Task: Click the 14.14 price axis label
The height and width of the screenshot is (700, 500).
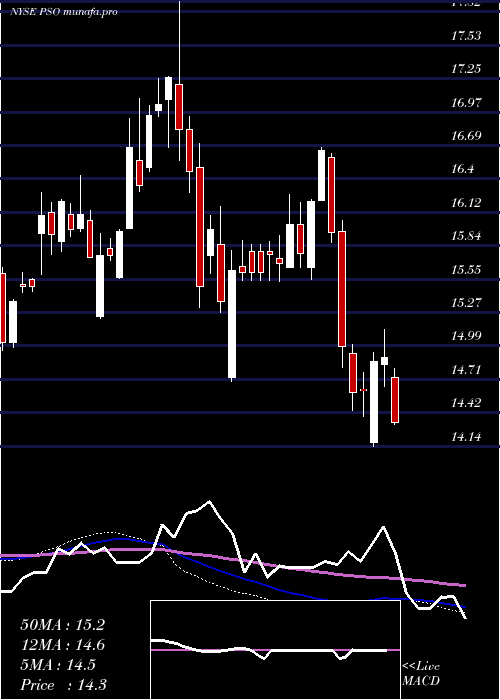Action: pos(466,437)
